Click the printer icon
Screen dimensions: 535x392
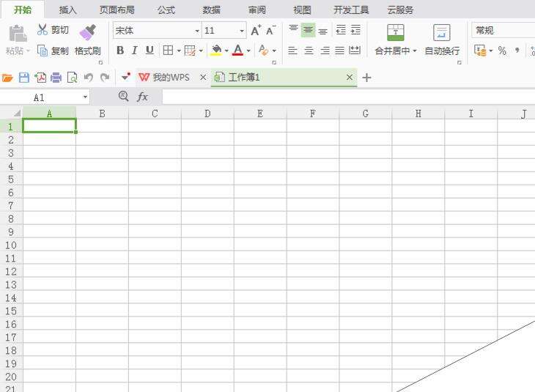coord(56,78)
